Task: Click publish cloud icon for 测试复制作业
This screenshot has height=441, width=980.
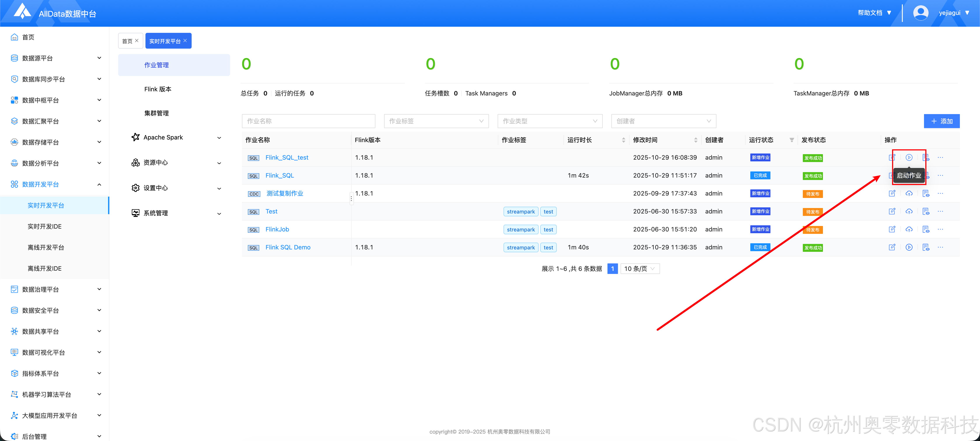Action: pos(909,194)
